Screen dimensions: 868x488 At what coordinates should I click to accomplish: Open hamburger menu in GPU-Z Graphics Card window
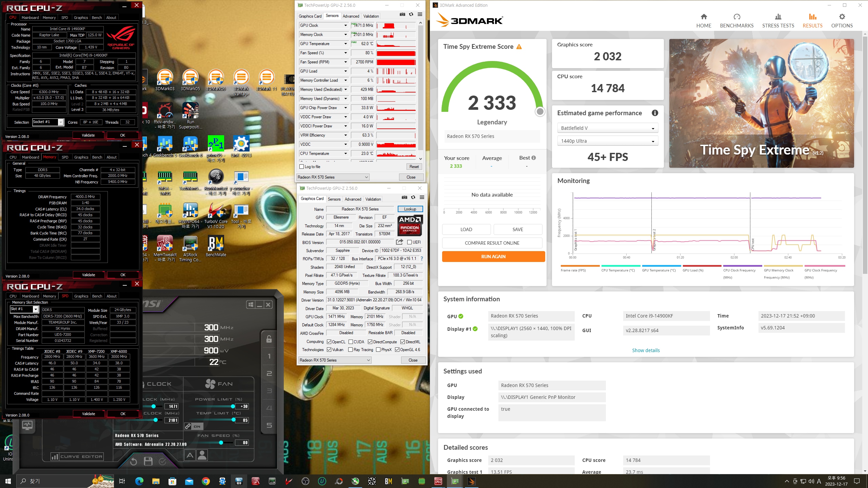(422, 198)
